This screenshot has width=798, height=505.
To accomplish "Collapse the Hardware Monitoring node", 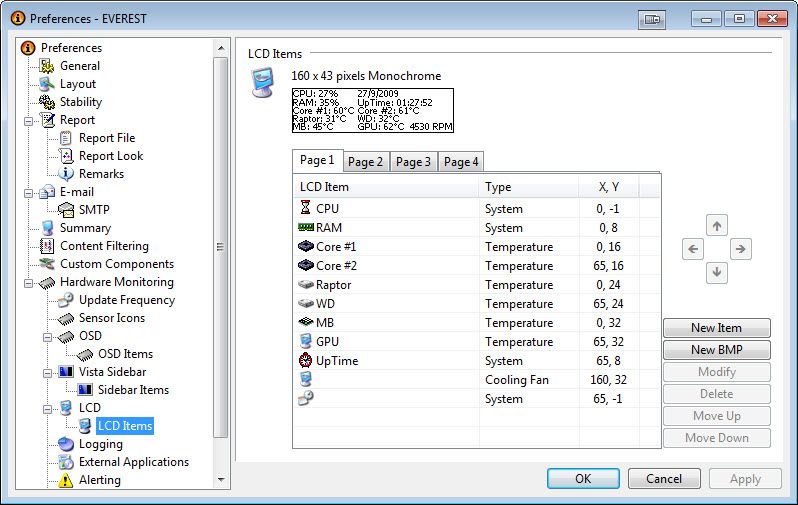I will [x=28, y=283].
